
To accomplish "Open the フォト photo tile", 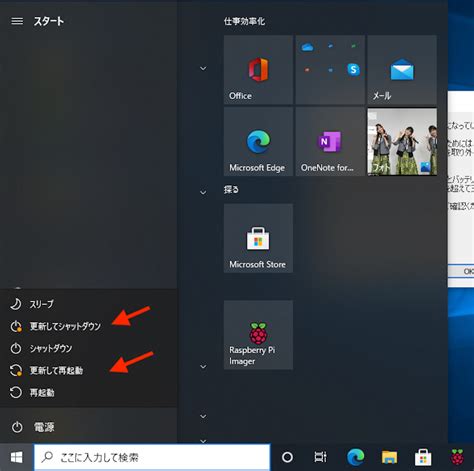I will (x=402, y=141).
